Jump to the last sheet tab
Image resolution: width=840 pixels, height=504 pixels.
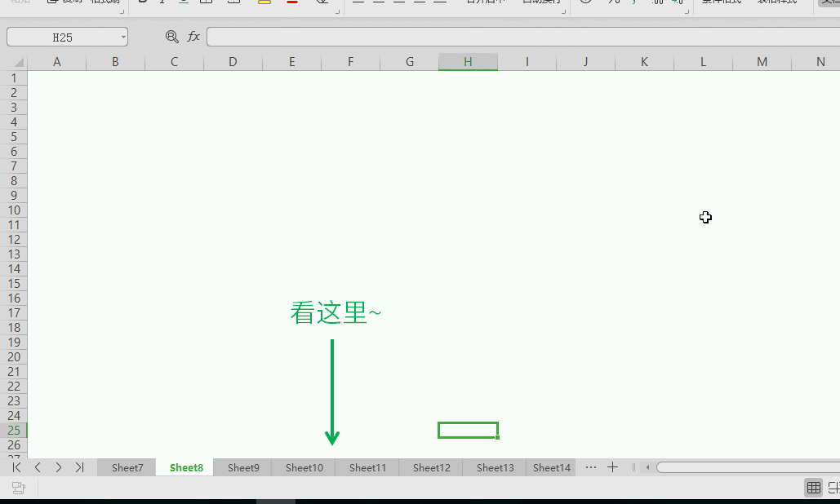coord(79,467)
